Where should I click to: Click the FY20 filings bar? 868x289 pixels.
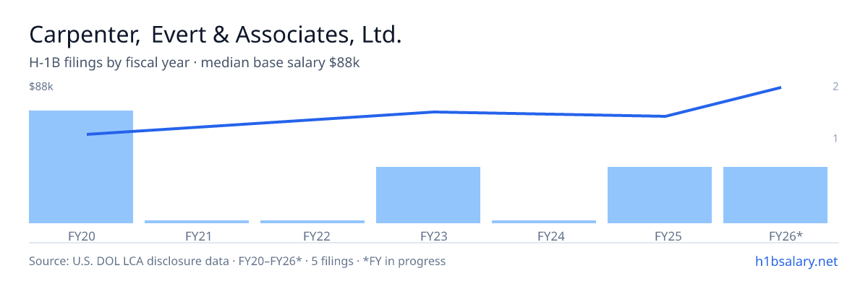tap(81, 167)
